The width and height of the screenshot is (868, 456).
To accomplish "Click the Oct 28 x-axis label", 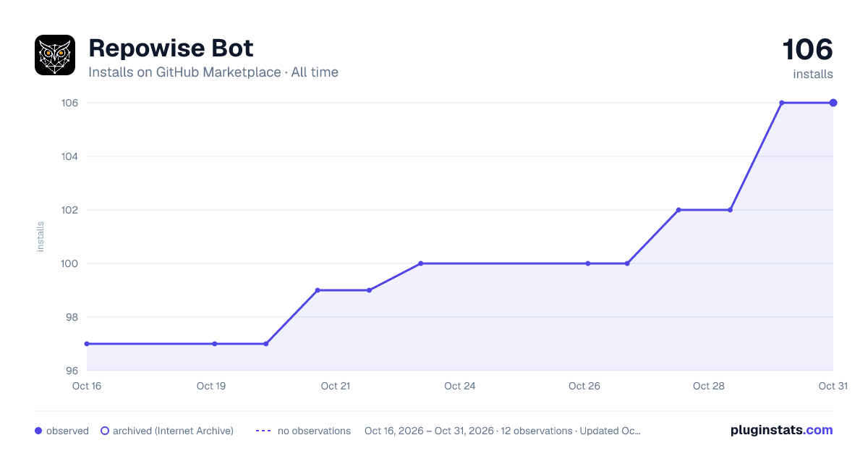I will [x=709, y=386].
